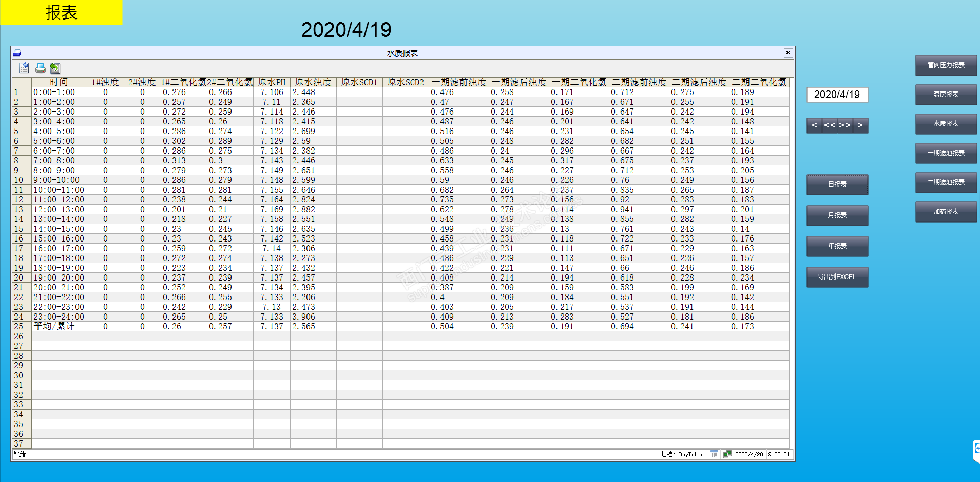Select the 二期滤后浊度 column header
Screen dimensions: 980x482
tap(699, 82)
